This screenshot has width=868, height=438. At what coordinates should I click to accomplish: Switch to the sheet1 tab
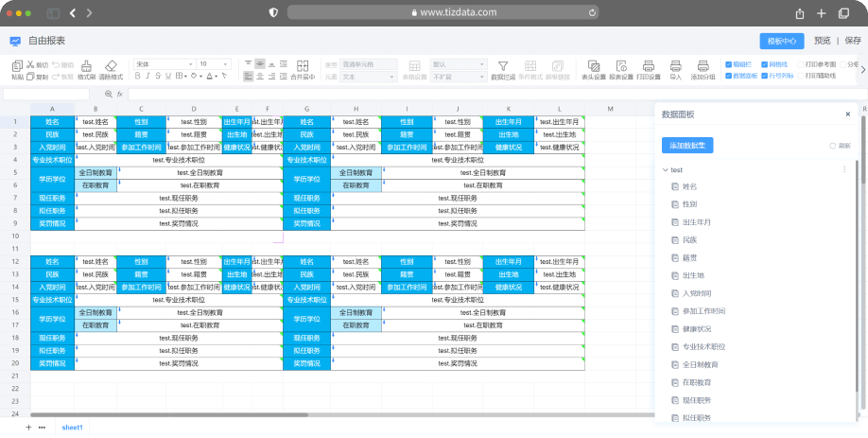pyautogui.click(x=73, y=428)
